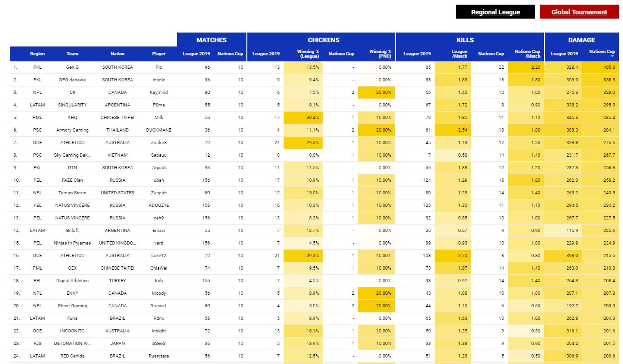Select player Rustyzera
The width and height of the screenshot is (623, 364).
pos(159,356)
